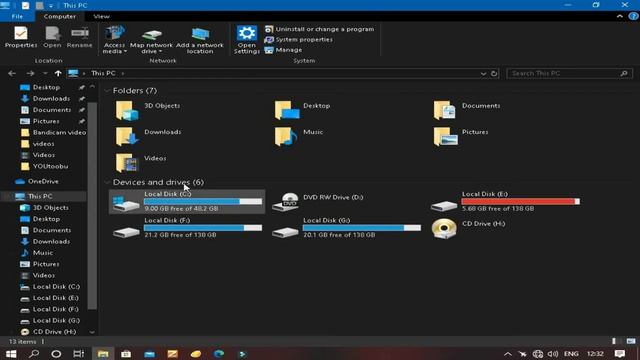Open the File tab
The image size is (640, 360).
pyautogui.click(x=17, y=16)
